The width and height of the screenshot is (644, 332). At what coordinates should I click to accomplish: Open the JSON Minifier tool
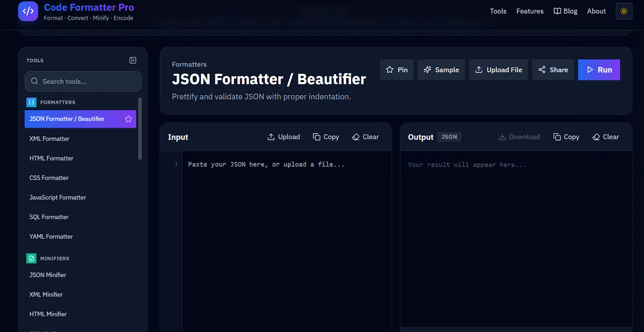(80, 275)
